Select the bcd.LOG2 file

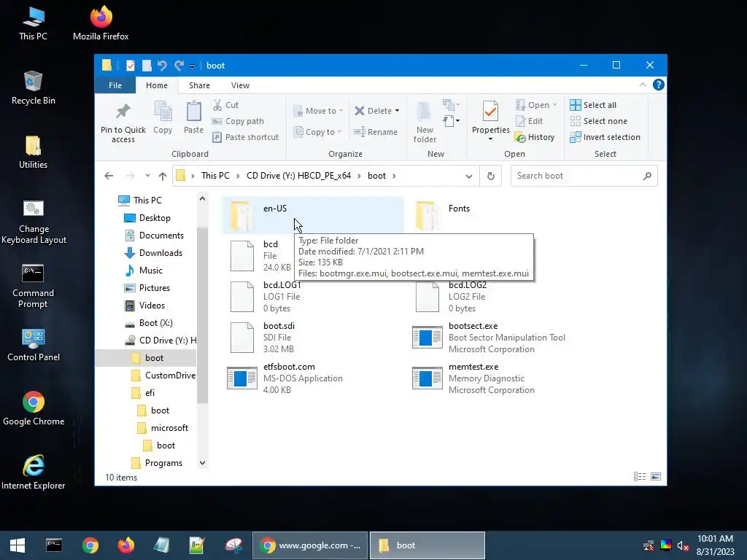click(452, 297)
